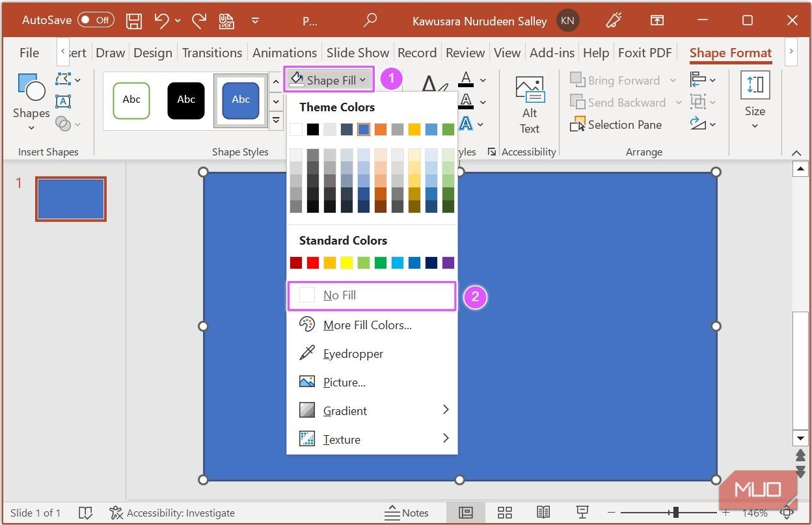Open the Shape Fill dropdown
The height and width of the screenshot is (525, 812).
coord(329,80)
